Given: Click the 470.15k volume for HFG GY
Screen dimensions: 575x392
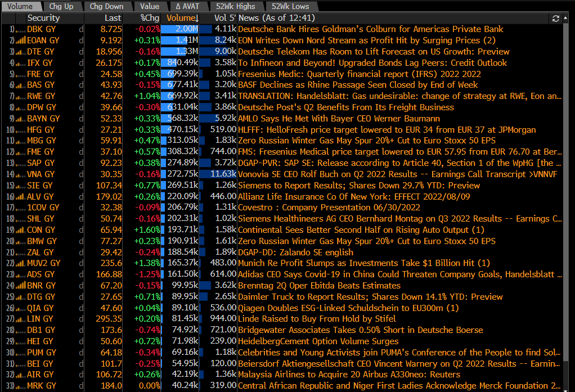Looking at the screenshot, I should [x=183, y=129].
